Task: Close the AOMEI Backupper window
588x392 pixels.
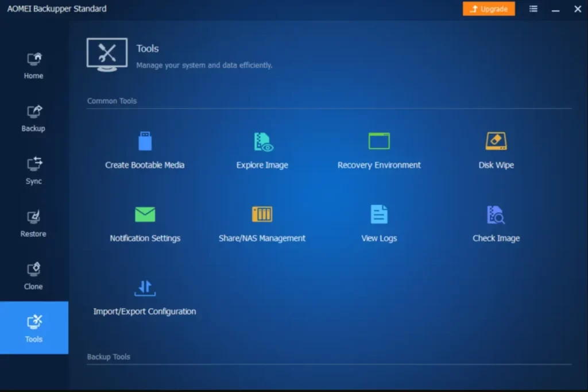Action: pyautogui.click(x=578, y=9)
